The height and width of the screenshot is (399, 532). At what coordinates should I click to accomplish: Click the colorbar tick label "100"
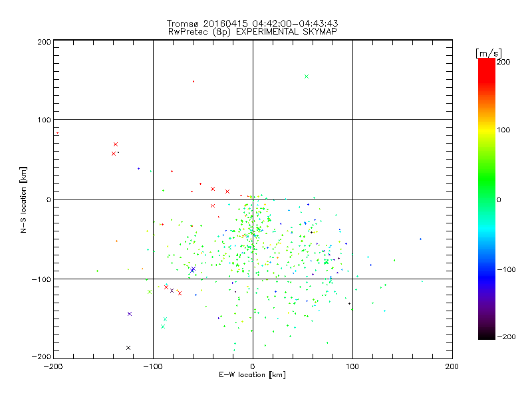point(503,130)
